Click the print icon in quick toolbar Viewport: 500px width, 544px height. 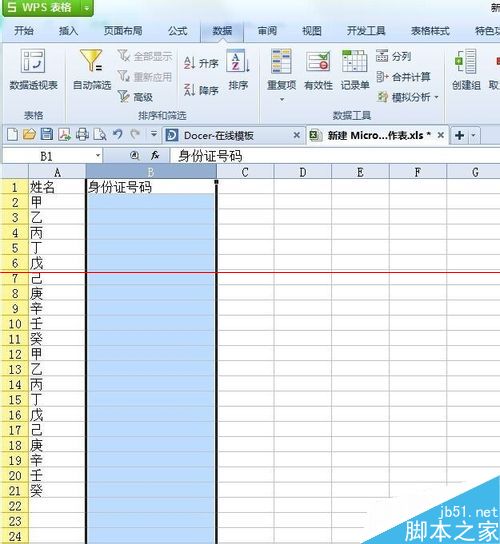82,135
